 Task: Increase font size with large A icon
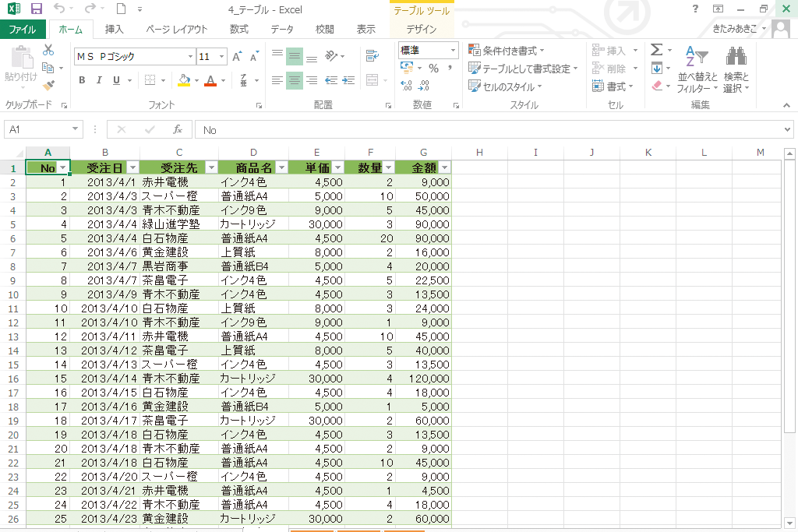click(x=237, y=56)
